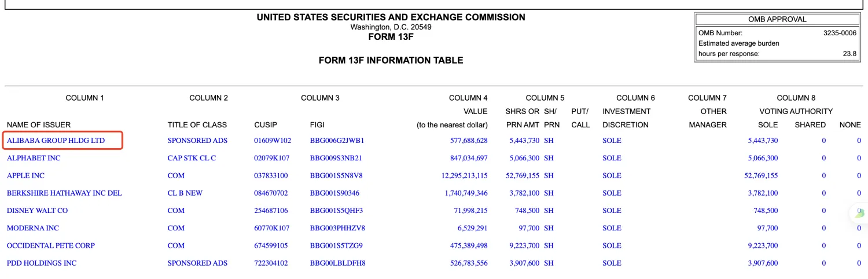Click the OMB Number 3235-0006 value
868x279 pixels.
pyautogui.click(x=840, y=33)
